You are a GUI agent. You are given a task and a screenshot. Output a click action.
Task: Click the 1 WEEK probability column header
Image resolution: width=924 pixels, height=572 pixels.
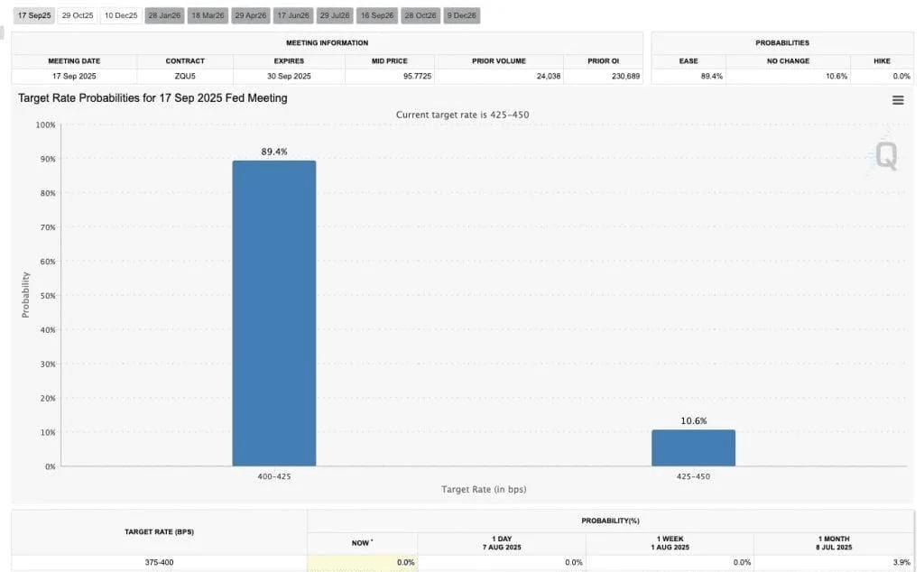(670, 543)
